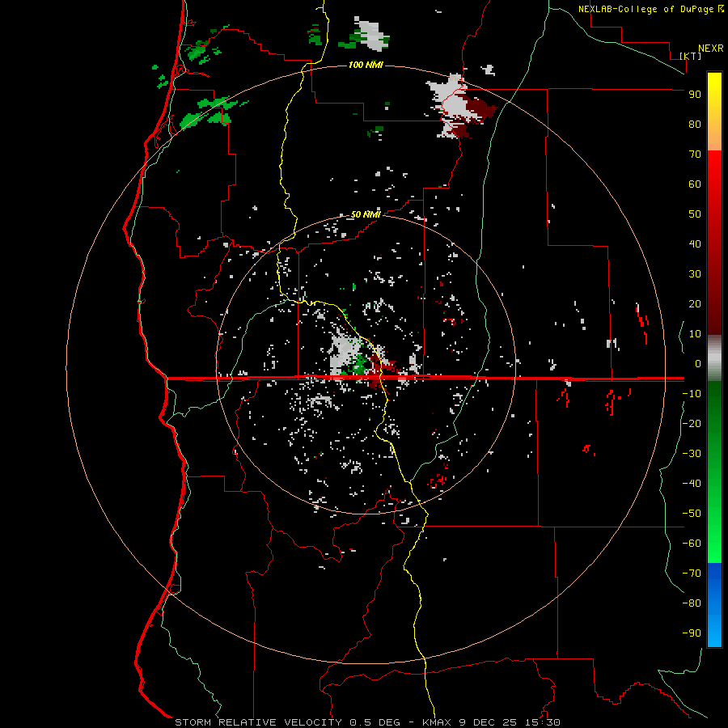Select the 30 value on velocity scale
The width and height of the screenshot is (728, 728).
tap(695, 274)
